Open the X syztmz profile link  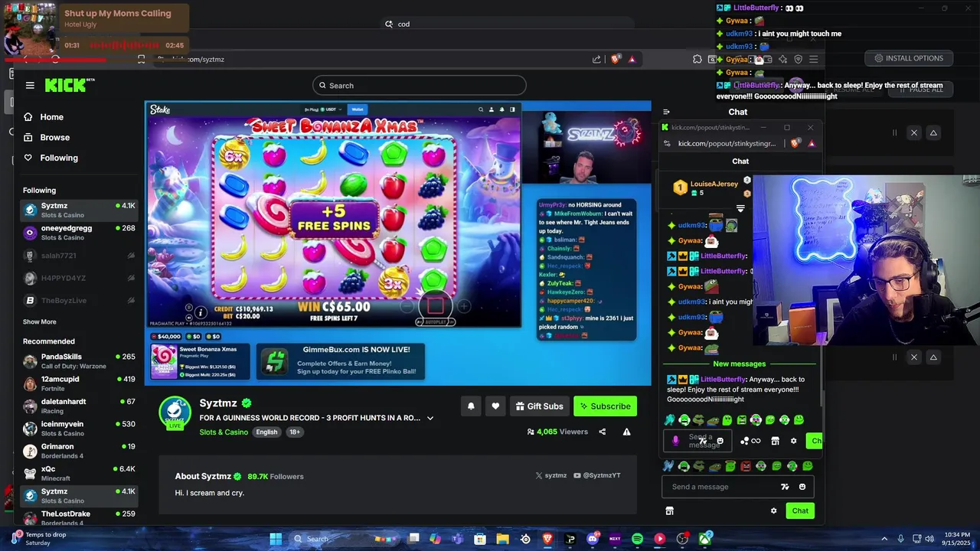[551, 475]
